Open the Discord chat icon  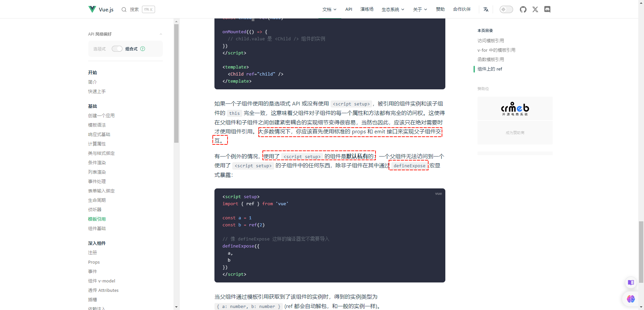547,9
